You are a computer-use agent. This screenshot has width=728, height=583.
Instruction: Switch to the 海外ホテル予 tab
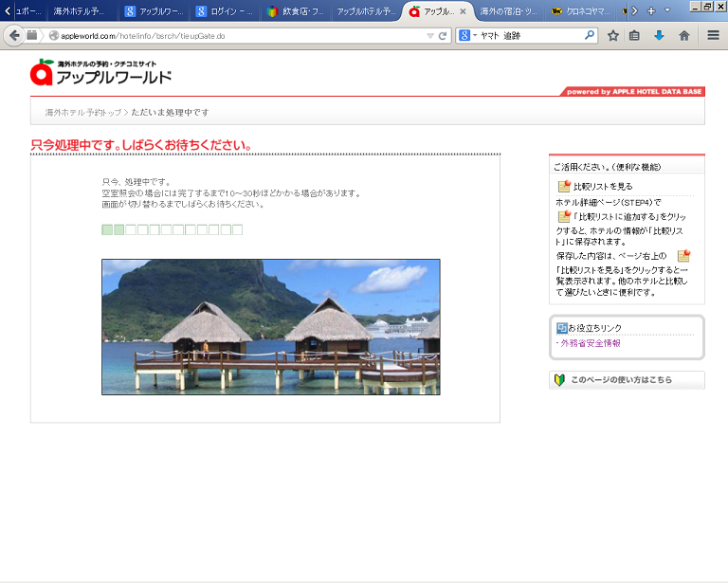(x=81, y=11)
